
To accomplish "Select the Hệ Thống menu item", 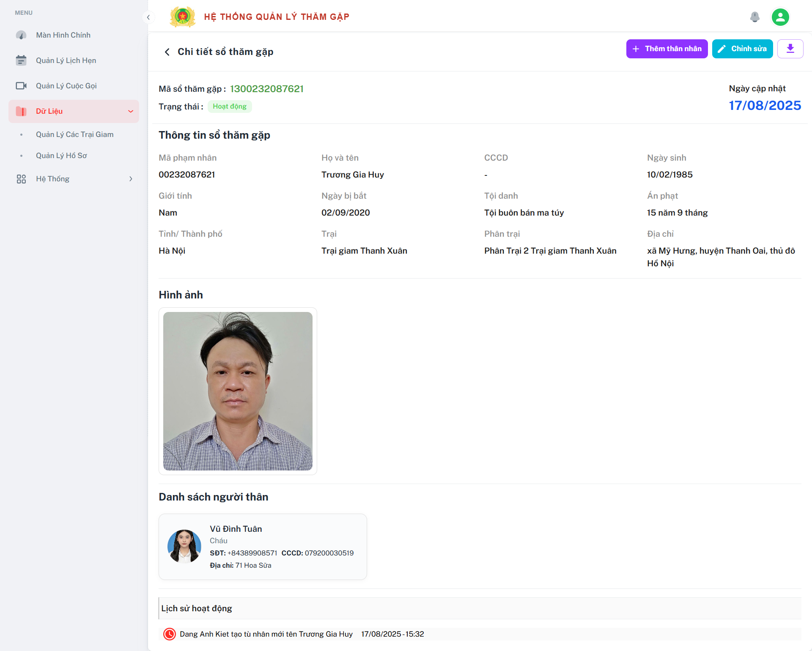I will (x=74, y=179).
